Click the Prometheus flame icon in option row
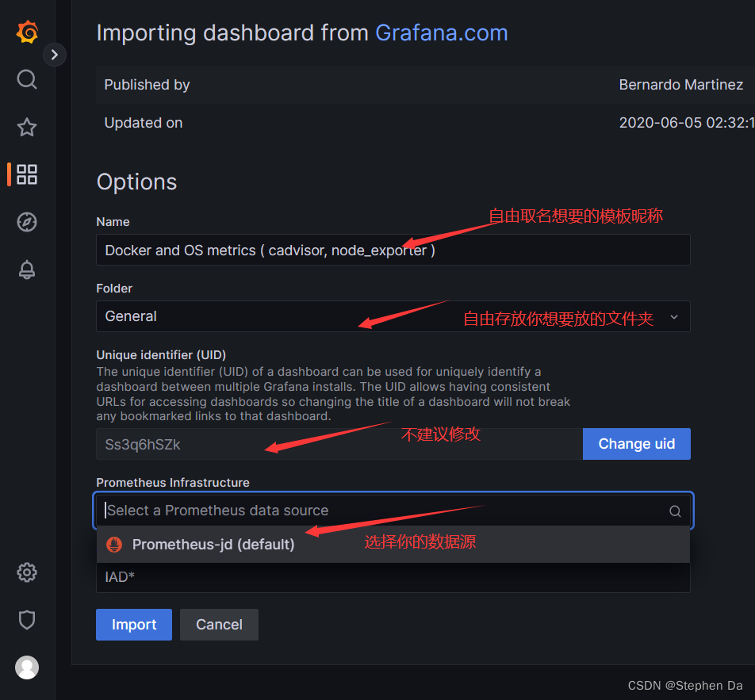The image size is (755, 700). [x=114, y=545]
